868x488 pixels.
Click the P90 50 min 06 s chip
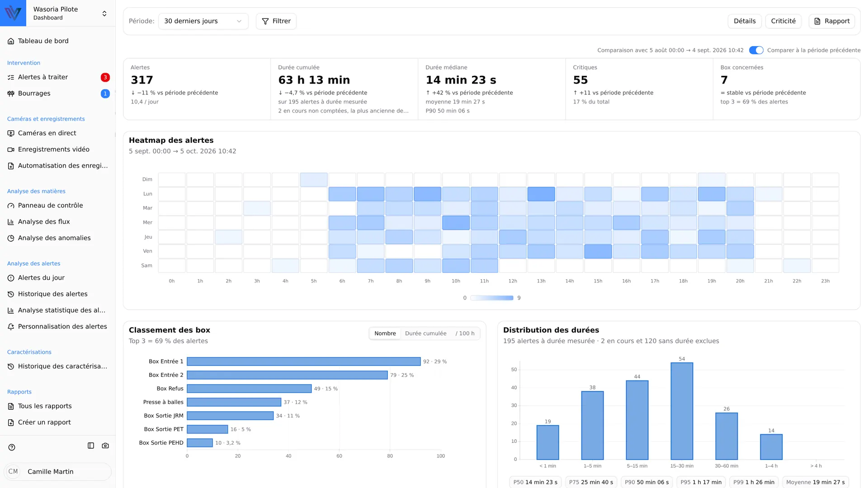point(646,482)
